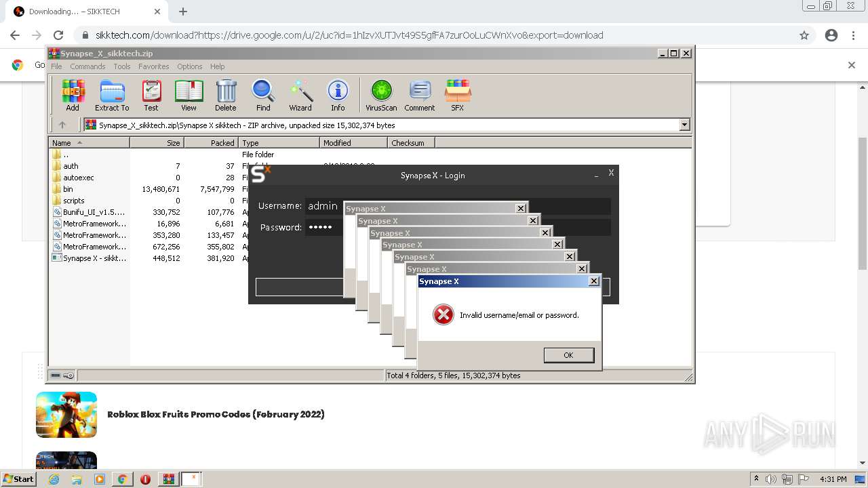Sort by the Packed column header
The image size is (868, 488).
[x=211, y=143]
